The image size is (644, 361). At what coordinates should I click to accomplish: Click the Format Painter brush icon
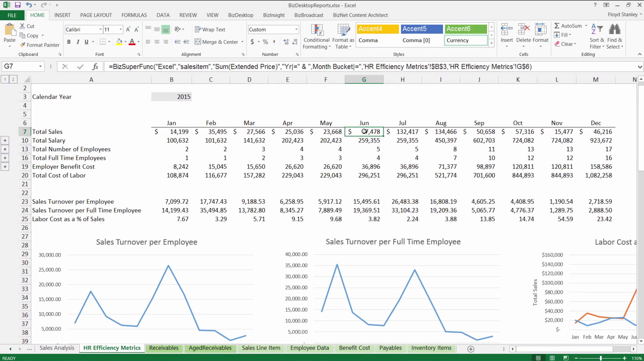point(23,45)
